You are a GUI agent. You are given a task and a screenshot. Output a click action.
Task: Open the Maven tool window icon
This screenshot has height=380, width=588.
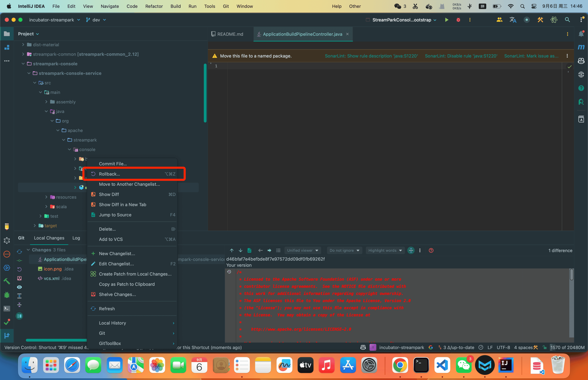[581, 47]
